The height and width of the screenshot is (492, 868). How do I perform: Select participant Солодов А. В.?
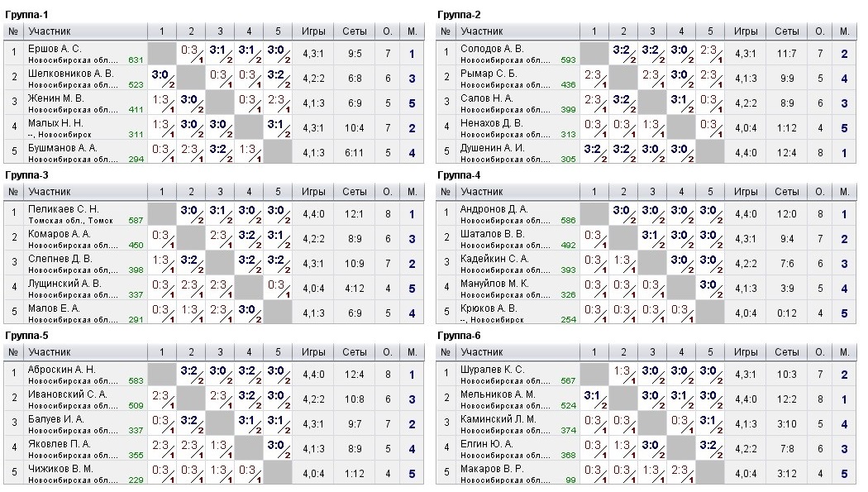[x=492, y=49]
